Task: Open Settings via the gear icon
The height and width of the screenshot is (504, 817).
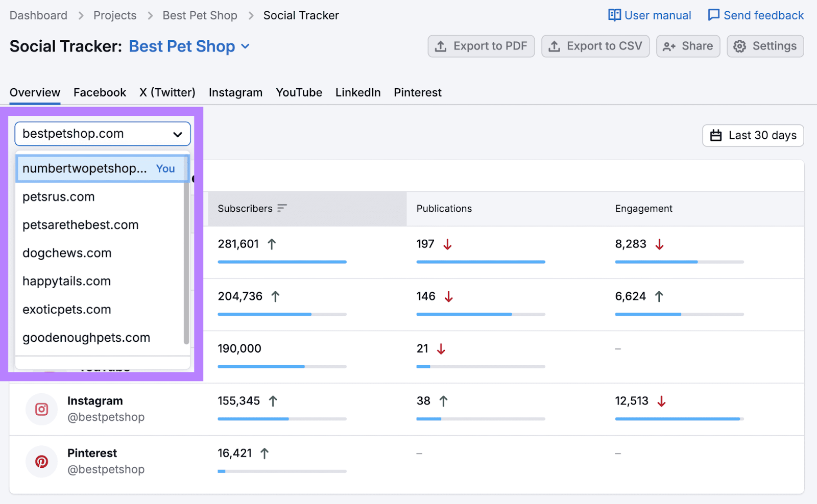Action: (739, 46)
